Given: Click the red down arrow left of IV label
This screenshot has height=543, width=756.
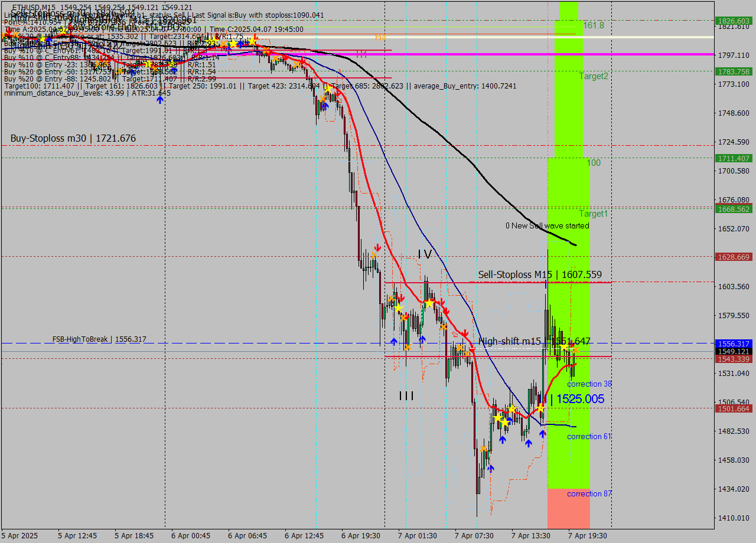Looking at the screenshot, I should tap(377, 247).
